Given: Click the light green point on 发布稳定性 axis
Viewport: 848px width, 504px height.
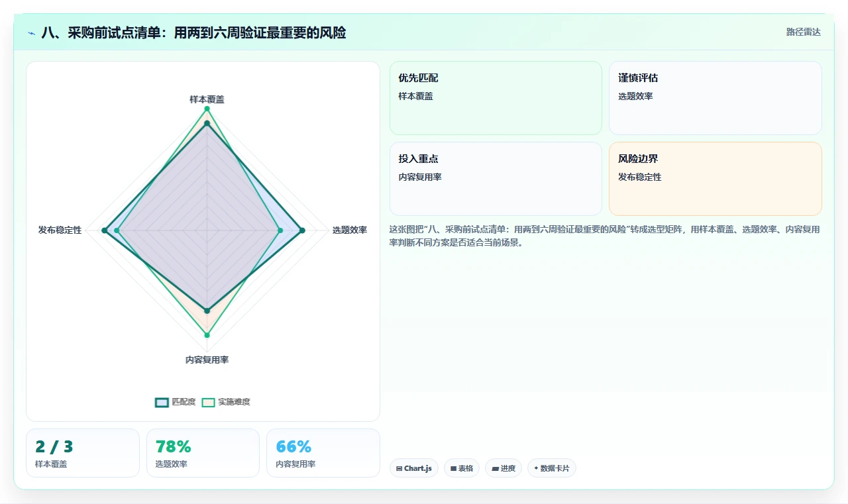Looking at the screenshot, I should (x=117, y=230).
